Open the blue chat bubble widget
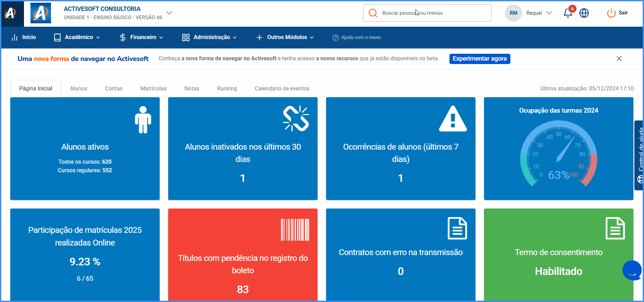Viewport: 644px width, 302px height. click(632, 270)
